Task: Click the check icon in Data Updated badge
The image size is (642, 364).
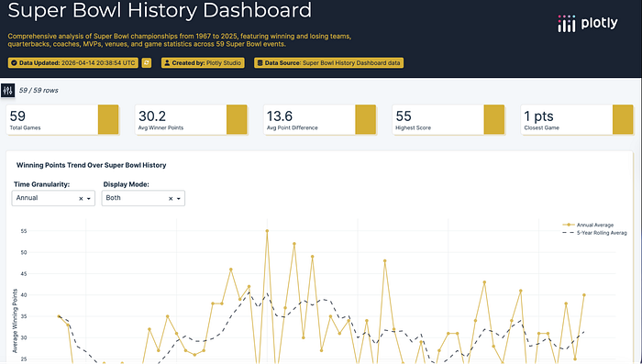Action: [x=14, y=63]
